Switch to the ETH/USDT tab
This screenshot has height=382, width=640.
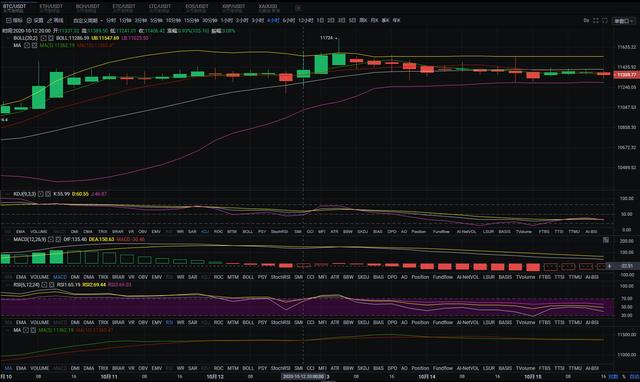click(51, 8)
